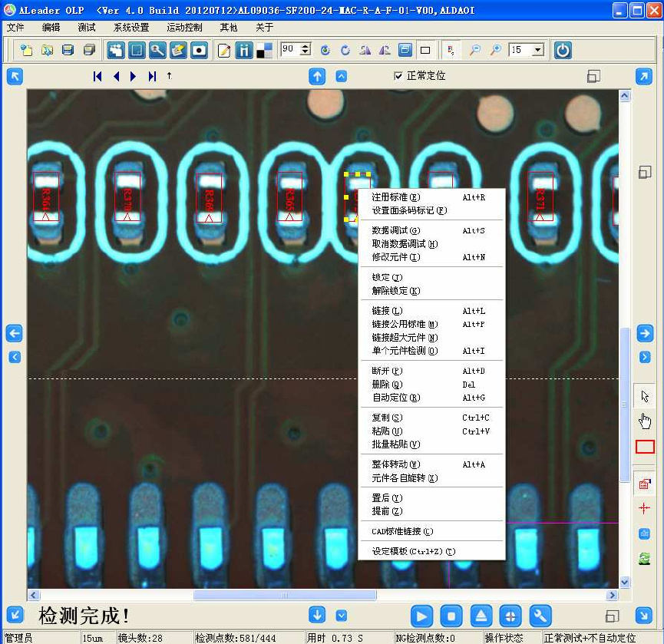The image size is (664, 644).
Task: Open the 系统设置 menu
Action: tap(131, 28)
